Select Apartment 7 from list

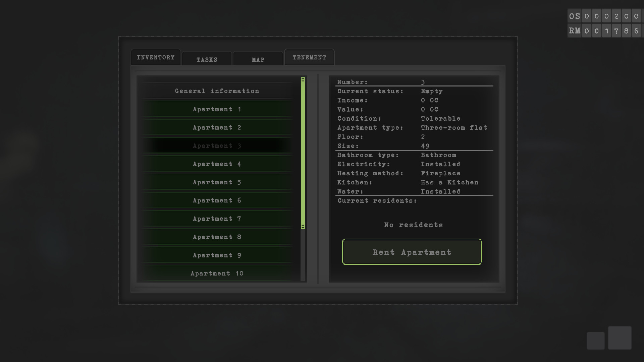(217, 218)
